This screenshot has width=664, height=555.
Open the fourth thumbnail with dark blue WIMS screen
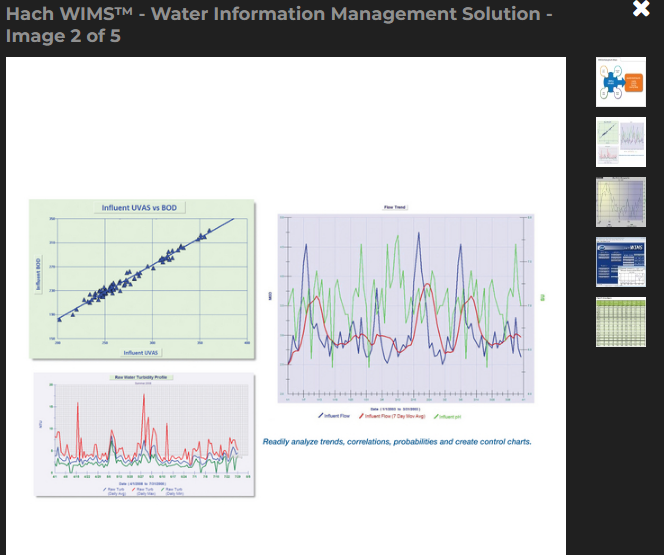coord(621,262)
